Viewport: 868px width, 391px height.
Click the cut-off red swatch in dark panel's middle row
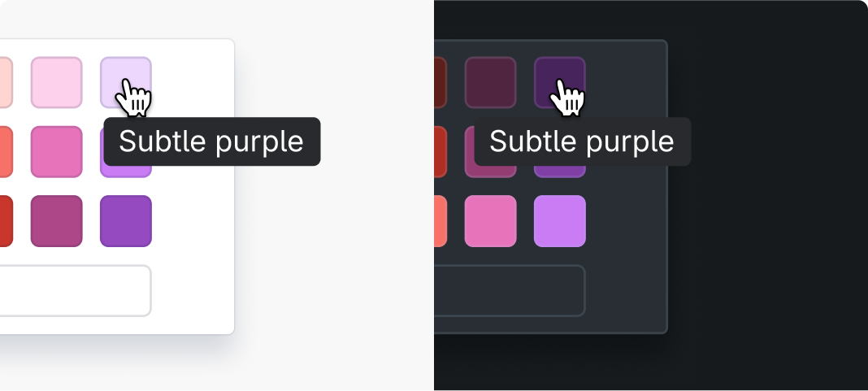tap(441, 151)
